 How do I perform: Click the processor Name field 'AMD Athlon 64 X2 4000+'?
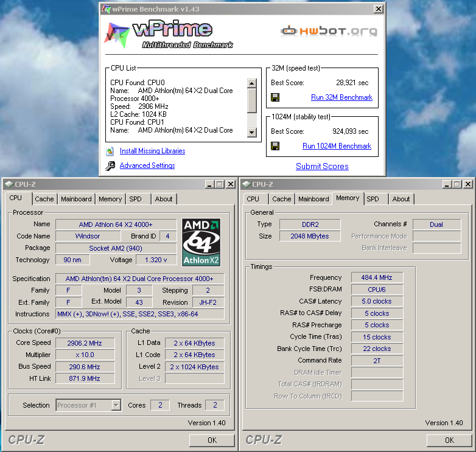pos(116,224)
